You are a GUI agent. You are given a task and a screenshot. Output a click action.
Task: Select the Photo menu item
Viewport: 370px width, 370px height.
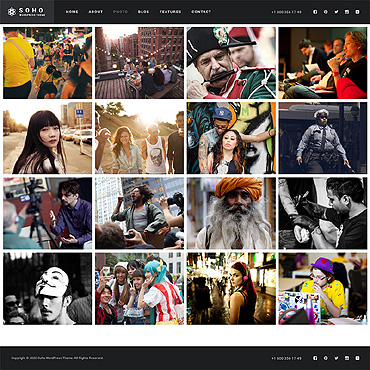point(120,12)
